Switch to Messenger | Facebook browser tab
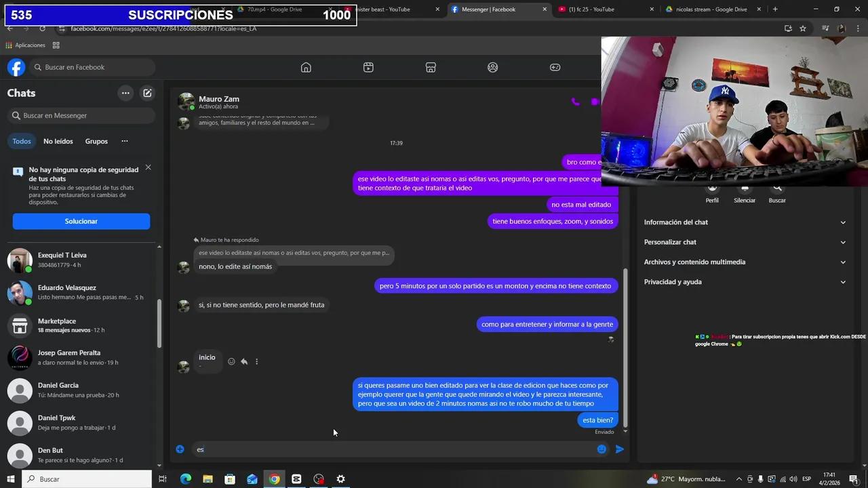Viewport: 868px width, 488px height. [498, 9]
